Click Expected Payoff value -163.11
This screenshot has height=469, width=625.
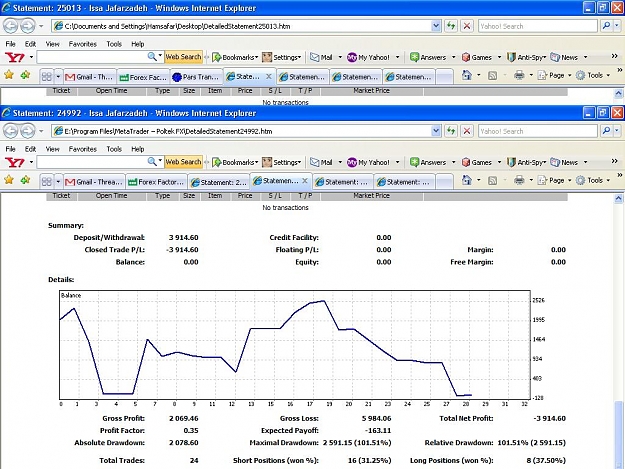click(x=378, y=430)
